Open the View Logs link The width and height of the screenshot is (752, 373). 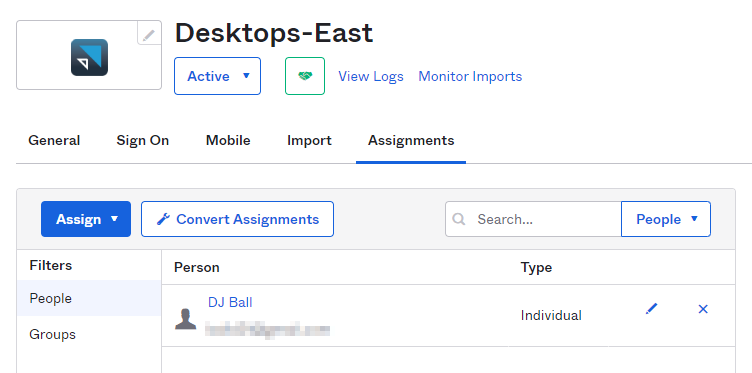[371, 76]
